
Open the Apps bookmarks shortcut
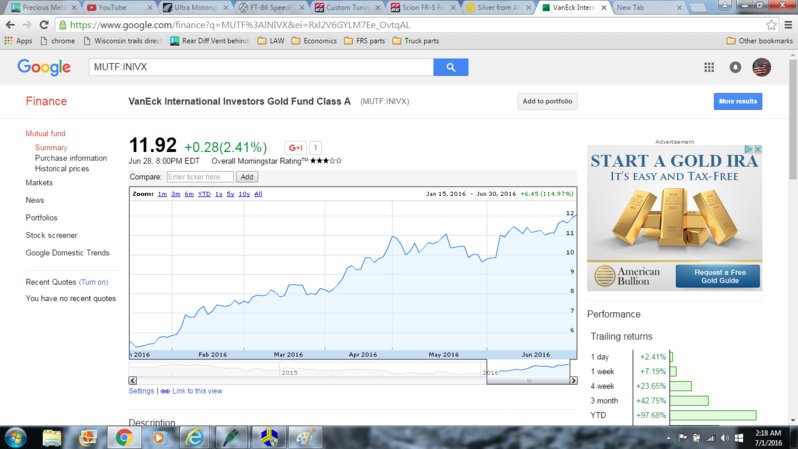point(18,41)
